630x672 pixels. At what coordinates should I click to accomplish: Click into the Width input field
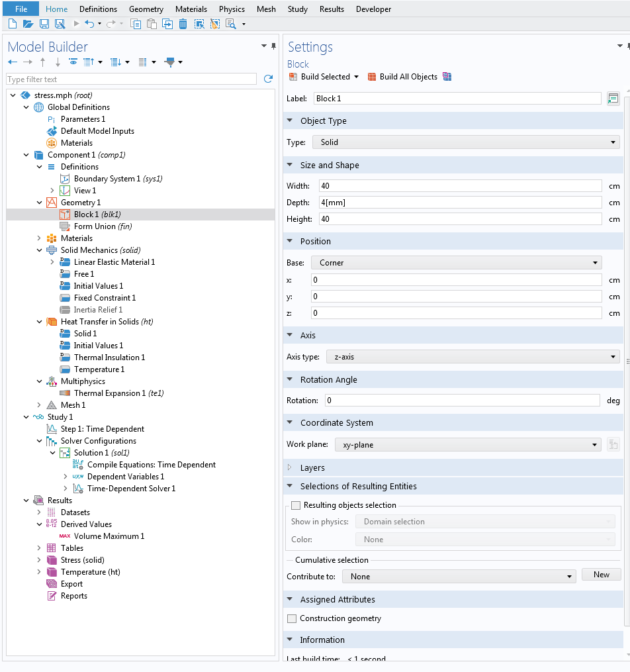[x=460, y=186]
